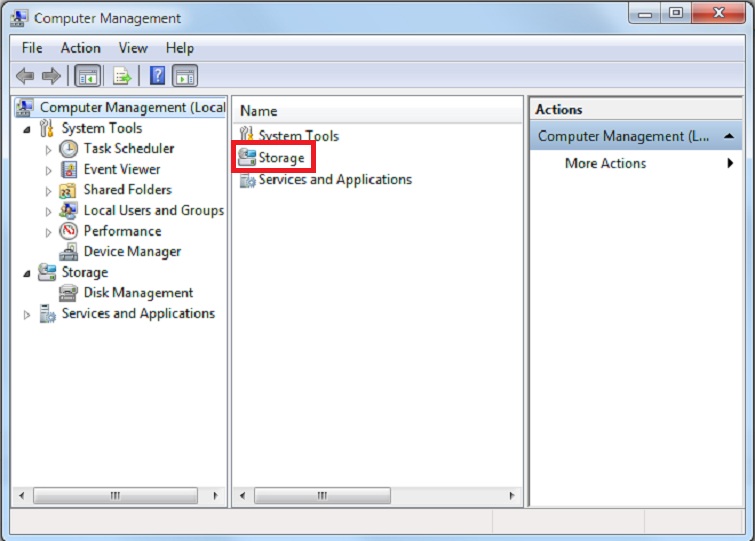This screenshot has width=755, height=541.
Task: Collapse the System Tools tree node
Action: click(27, 129)
